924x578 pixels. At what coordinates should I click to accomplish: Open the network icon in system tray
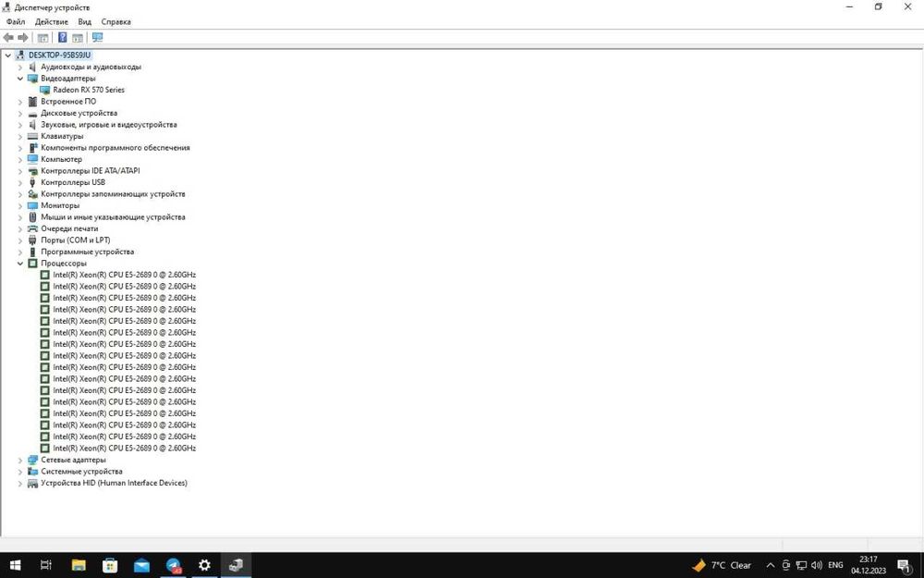point(801,565)
